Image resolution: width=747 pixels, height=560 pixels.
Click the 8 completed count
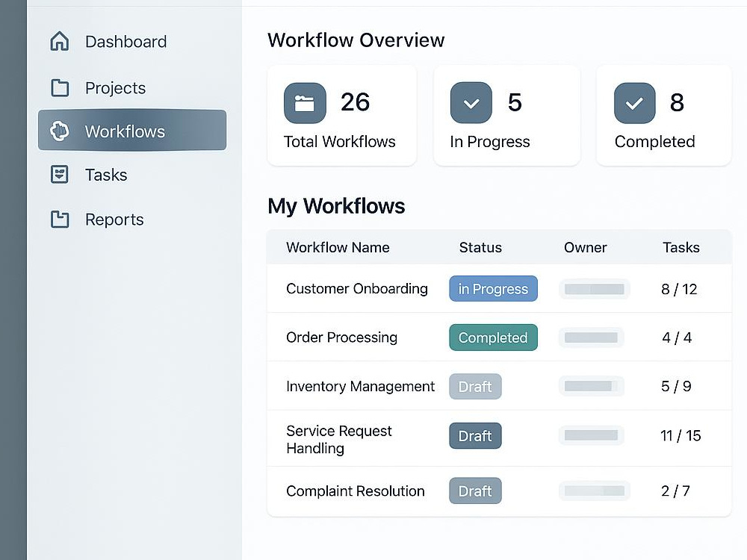pos(677,102)
